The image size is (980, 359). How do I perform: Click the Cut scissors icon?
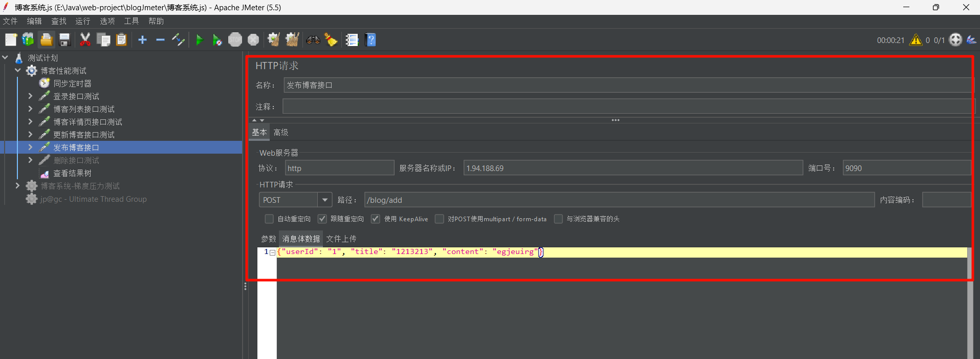(x=85, y=40)
